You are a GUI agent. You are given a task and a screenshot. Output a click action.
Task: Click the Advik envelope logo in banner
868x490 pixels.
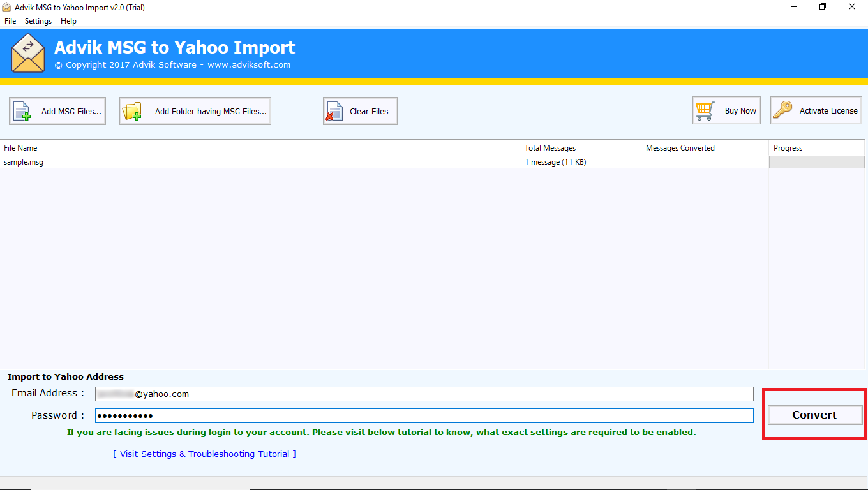28,54
